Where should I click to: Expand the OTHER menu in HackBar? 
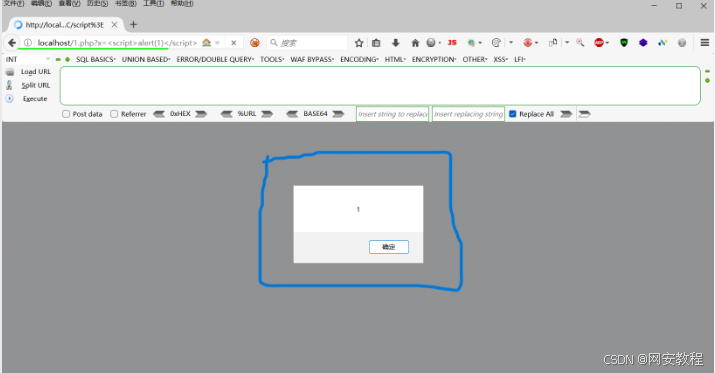(475, 59)
